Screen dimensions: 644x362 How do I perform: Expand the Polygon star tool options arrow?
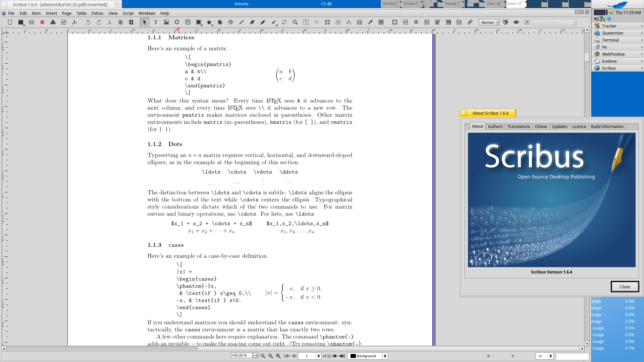click(213, 25)
